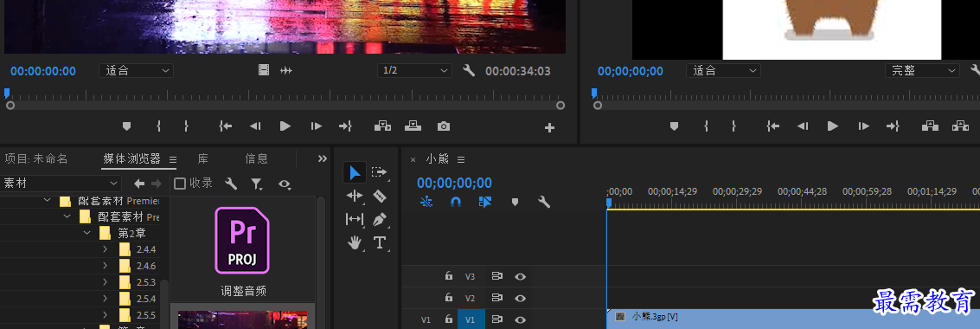This screenshot has width=980, height=329.
Task: Open 媒体浏览器 panel menu icon
Action: [x=173, y=159]
